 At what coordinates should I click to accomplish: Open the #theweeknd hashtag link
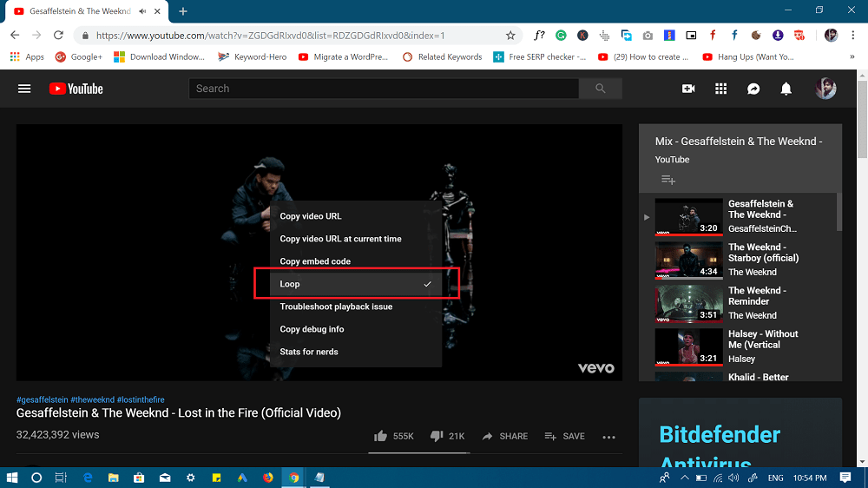coord(93,400)
